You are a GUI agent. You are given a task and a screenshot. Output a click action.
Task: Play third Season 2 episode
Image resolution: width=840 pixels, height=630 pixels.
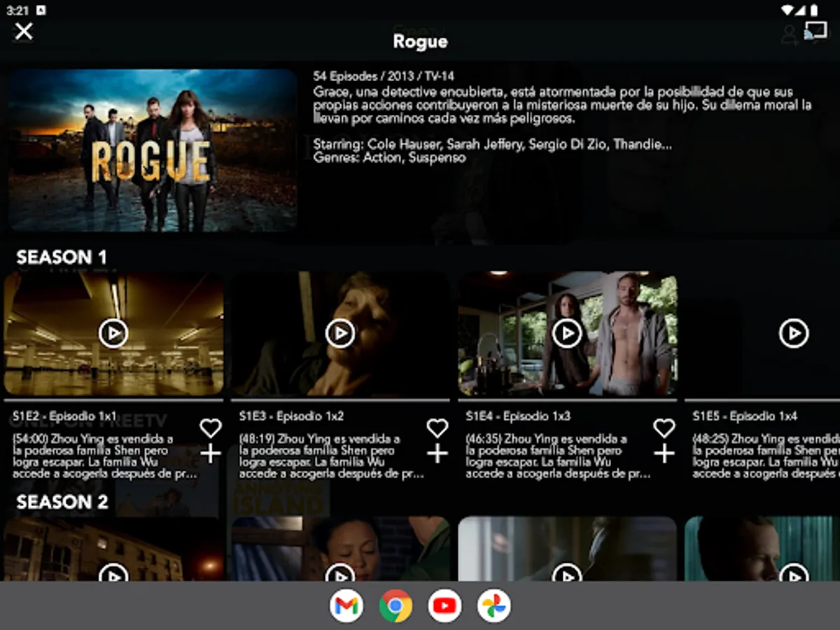coord(567,573)
